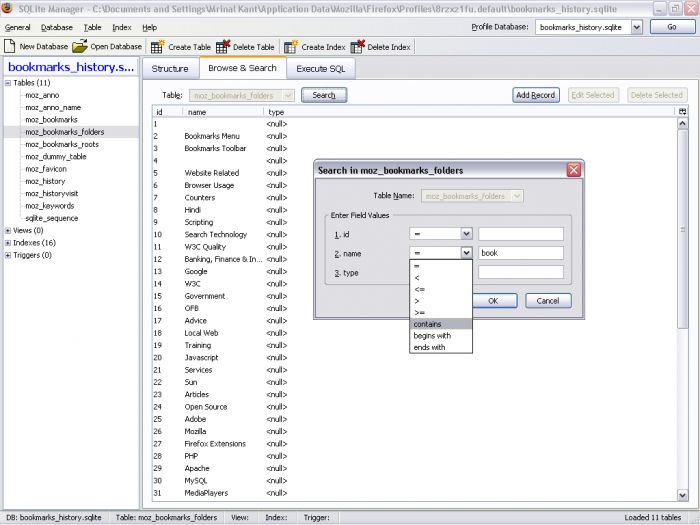The image size is (700, 525).
Task: Click the Delete Table icon
Action: pos(223,47)
